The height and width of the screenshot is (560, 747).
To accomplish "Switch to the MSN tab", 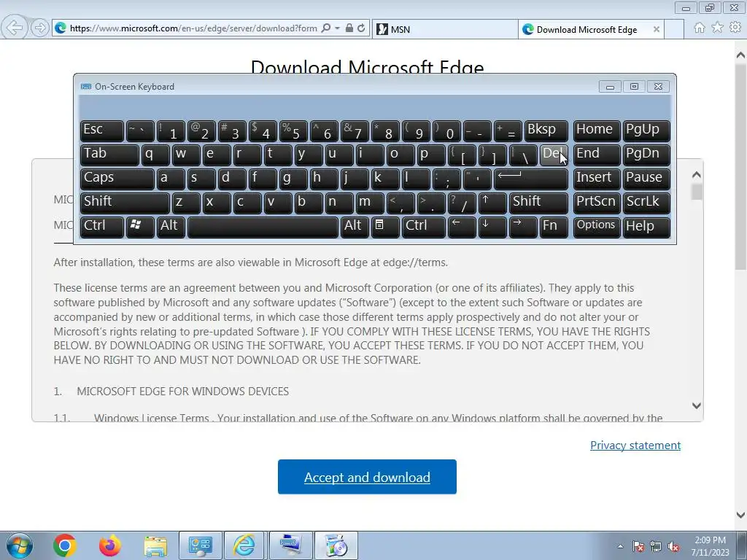I will point(445,29).
